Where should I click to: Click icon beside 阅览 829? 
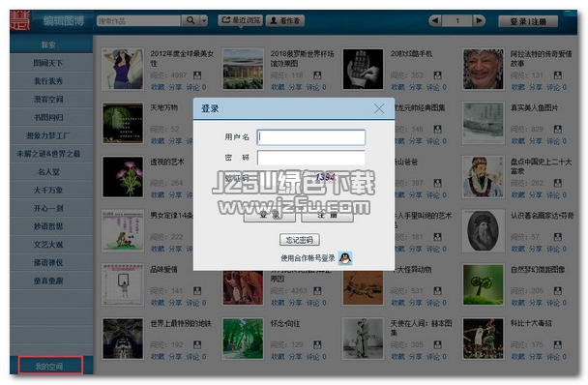[x=558, y=130]
